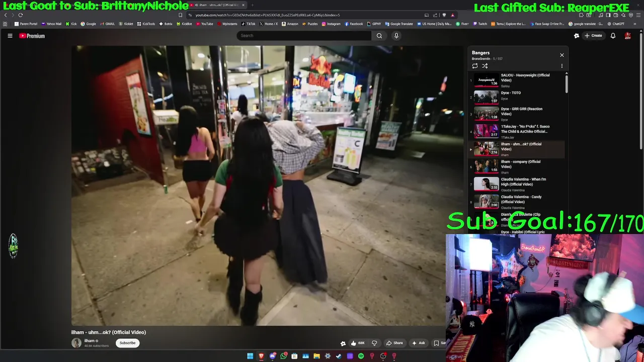Open WhatsApp from taskbar
Screen dimensions: 644x362
click(x=284, y=356)
